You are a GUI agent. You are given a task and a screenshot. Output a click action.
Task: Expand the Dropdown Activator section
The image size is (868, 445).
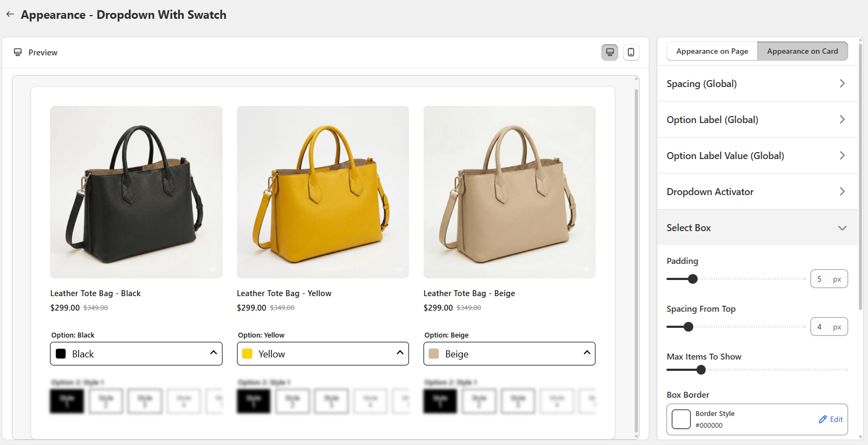757,192
